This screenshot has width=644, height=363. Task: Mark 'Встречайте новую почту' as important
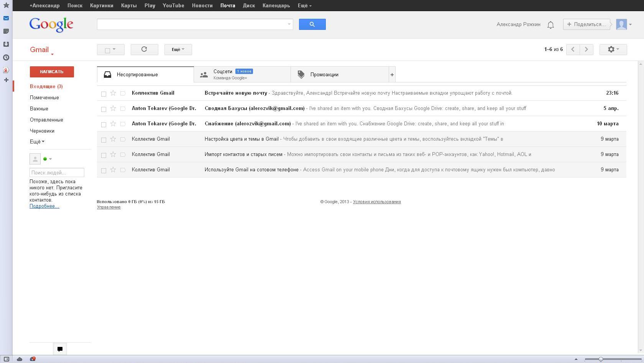123,93
